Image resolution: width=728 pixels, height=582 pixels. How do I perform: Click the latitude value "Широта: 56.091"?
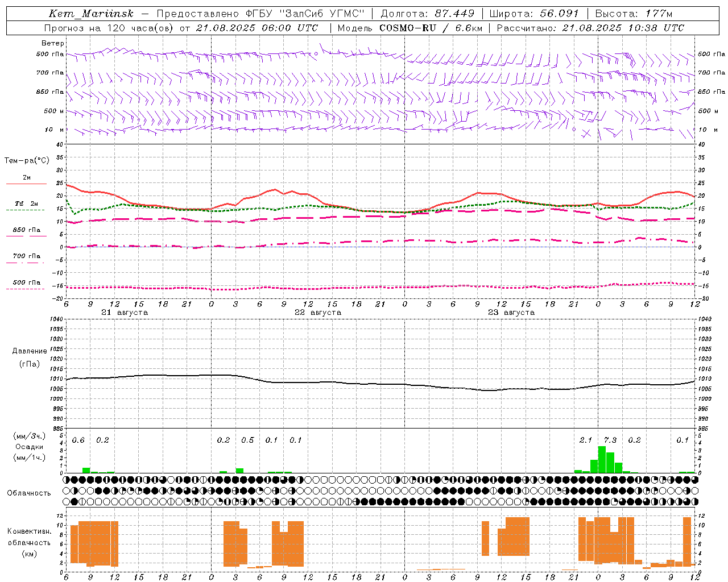pyautogui.click(x=534, y=14)
